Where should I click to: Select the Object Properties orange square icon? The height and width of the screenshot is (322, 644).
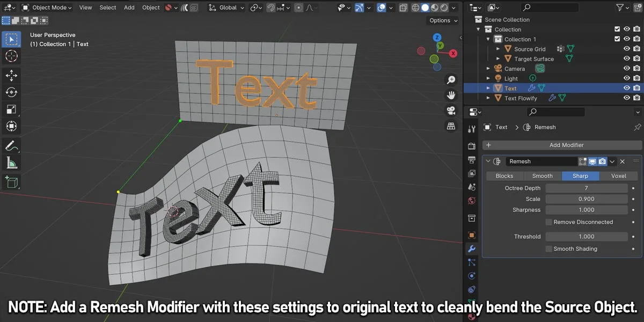tap(471, 235)
